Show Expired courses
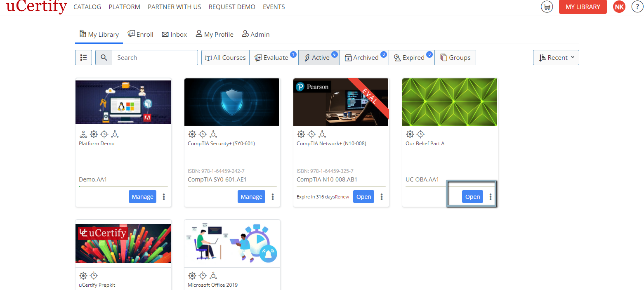 411,58
